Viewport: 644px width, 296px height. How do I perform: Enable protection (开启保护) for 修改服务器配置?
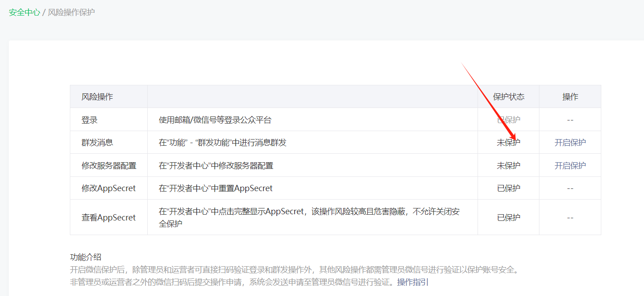point(570,166)
